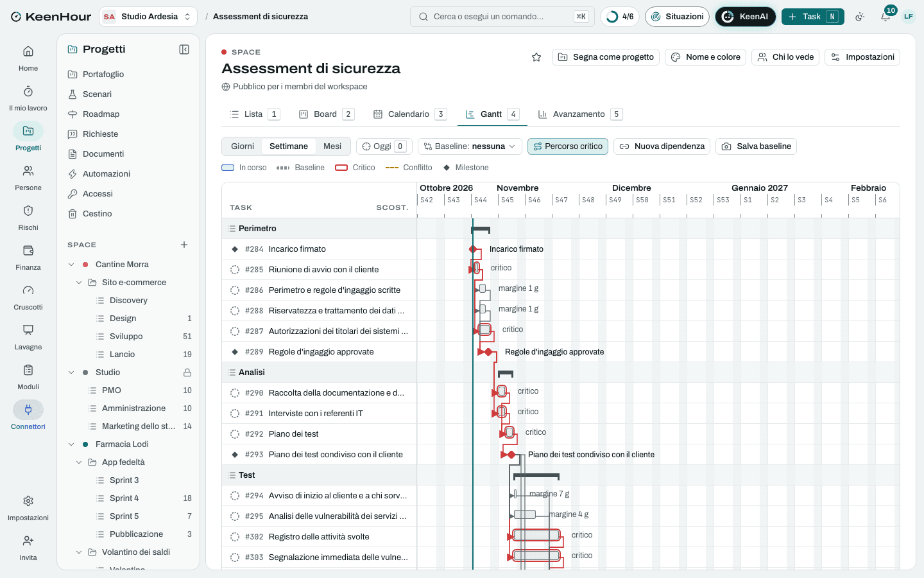Add a new space with plus icon
This screenshot has width=924, height=578.
[184, 245]
